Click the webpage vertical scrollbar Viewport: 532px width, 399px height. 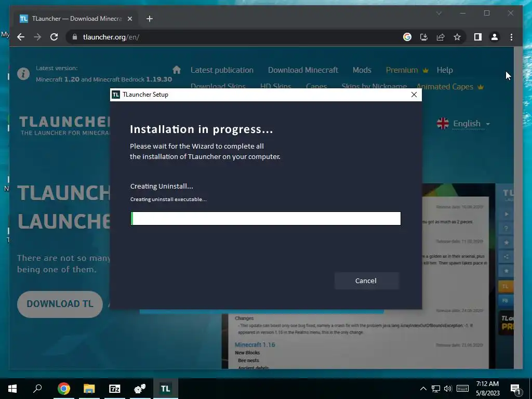518,208
